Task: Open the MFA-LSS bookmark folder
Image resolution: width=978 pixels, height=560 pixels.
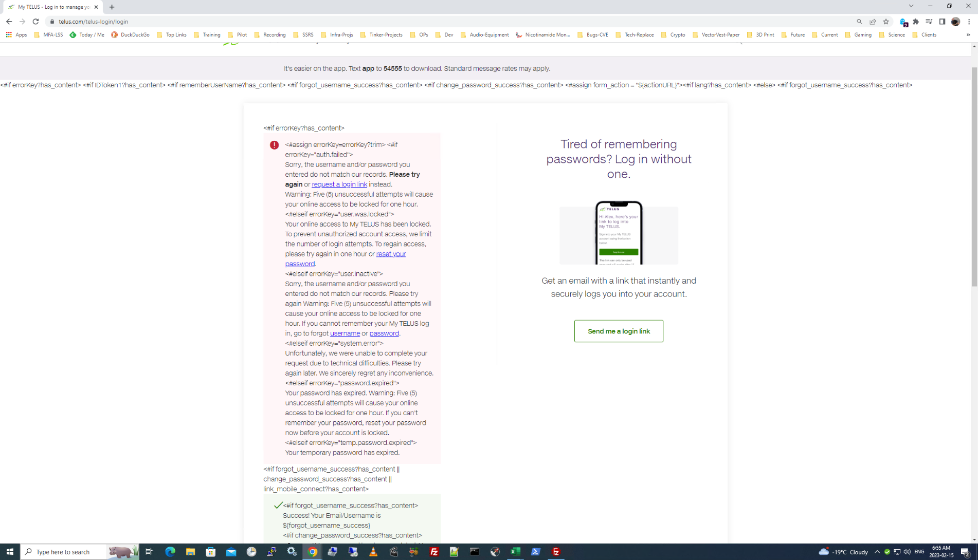Action: [48, 35]
